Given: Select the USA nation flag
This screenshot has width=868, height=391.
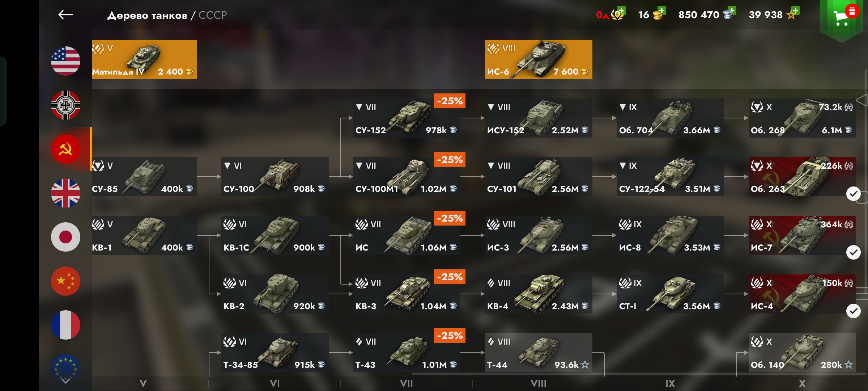Looking at the screenshot, I should 65,61.
